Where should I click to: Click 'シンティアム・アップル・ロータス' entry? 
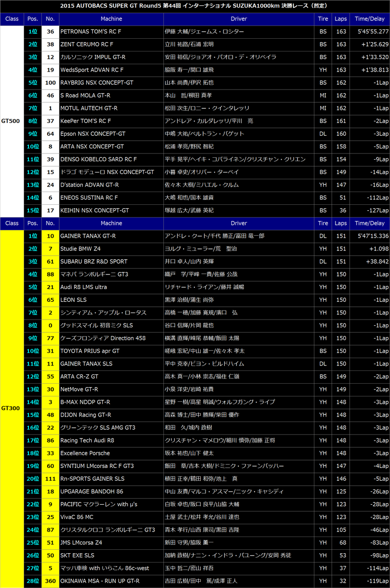tap(111, 313)
